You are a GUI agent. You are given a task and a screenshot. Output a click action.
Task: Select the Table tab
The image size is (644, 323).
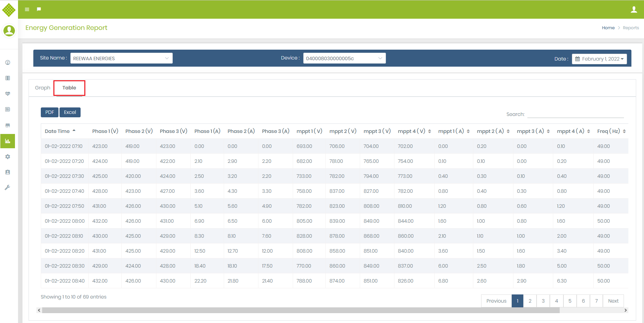click(69, 88)
